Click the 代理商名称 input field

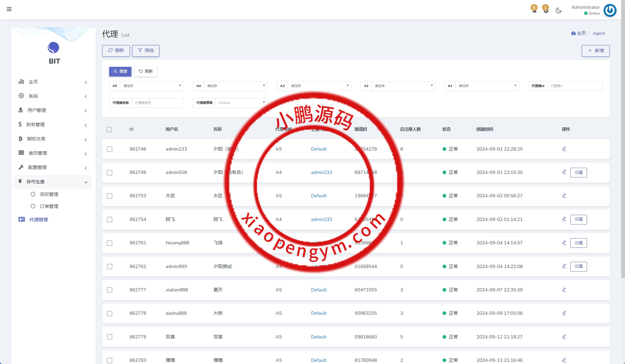(x=157, y=103)
